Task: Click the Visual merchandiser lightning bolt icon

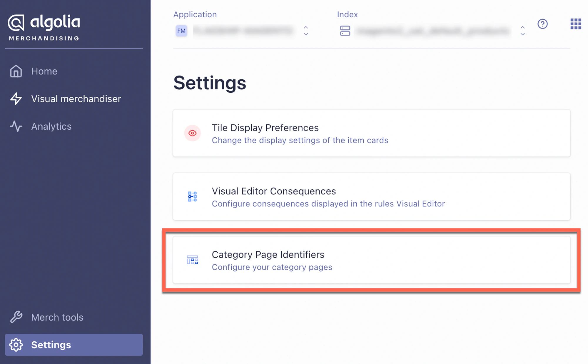Action: coord(16,99)
